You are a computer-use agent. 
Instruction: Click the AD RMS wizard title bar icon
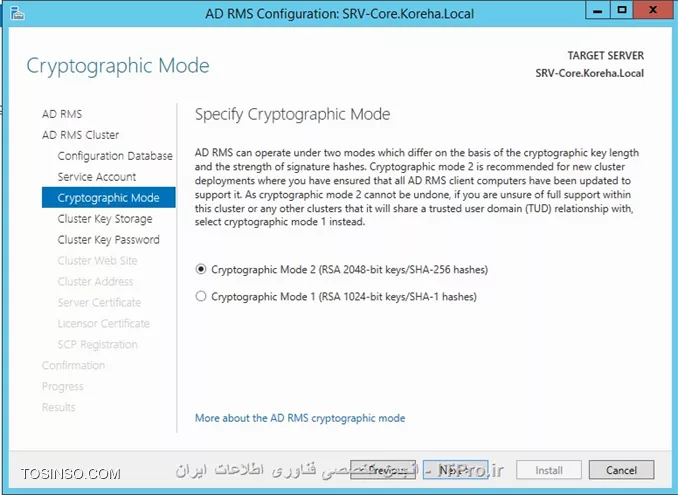(17, 13)
